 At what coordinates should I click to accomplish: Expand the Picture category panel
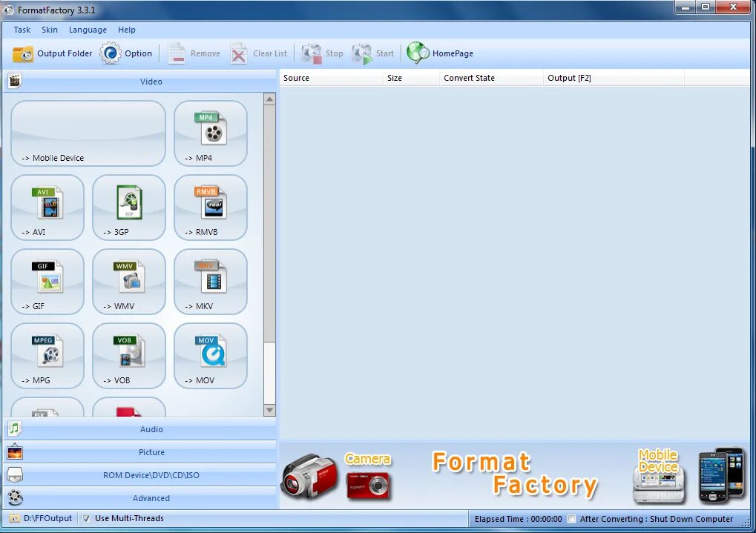[139, 452]
